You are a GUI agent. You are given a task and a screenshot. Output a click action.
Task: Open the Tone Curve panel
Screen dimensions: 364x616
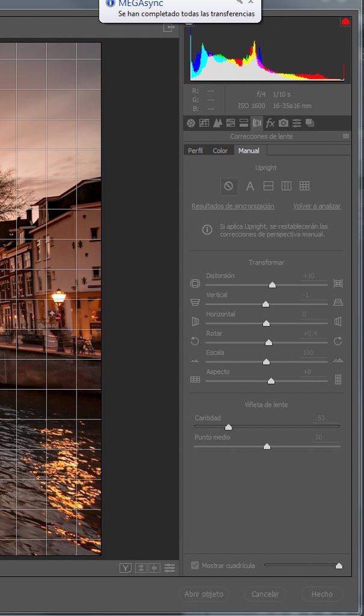pos(204,123)
